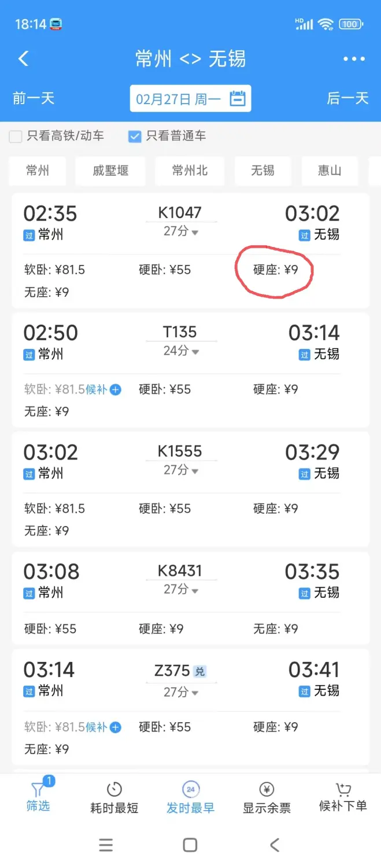The image size is (381, 868).
Task: Uncheck only regular trains checkbox
Action: pos(135,137)
